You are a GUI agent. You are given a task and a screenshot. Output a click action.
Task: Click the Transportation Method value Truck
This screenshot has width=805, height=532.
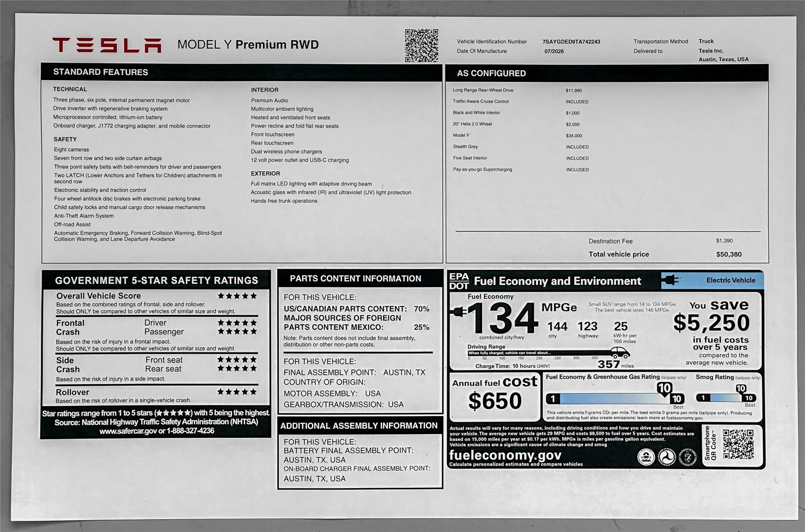(x=706, y=41)
